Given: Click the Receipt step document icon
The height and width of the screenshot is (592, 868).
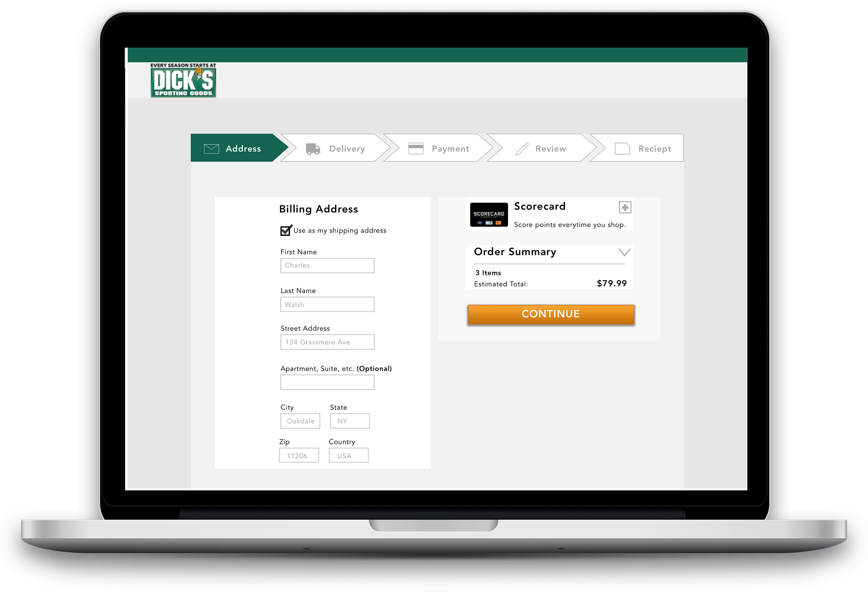Looking at the screenshot, I should [623, 149].
